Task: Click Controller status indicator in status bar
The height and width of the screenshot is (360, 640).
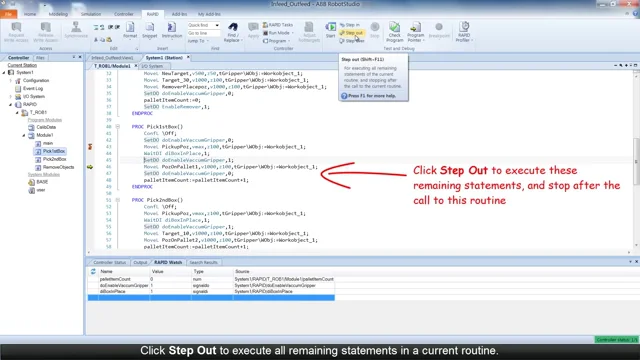Action: 616,340
